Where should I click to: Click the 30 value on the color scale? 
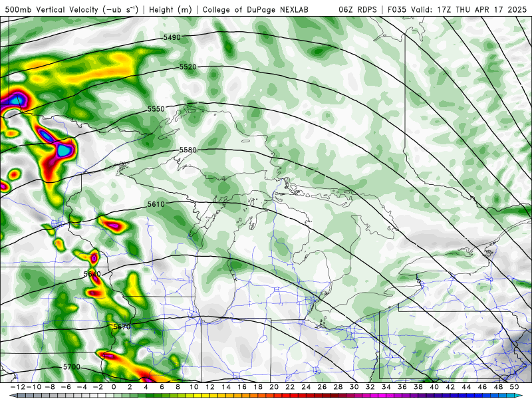click(x=354, y=387)
